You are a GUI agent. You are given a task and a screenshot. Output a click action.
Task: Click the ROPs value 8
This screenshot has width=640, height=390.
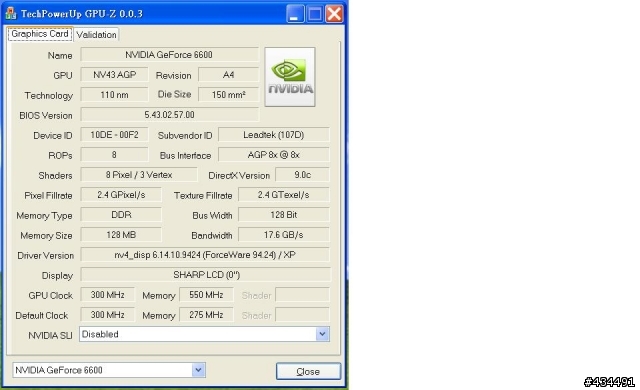click(x=114, y=155)
